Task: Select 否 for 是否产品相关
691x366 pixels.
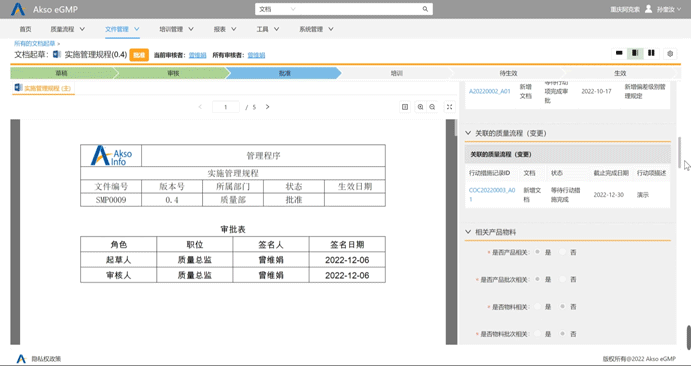Action: point(563,252)
